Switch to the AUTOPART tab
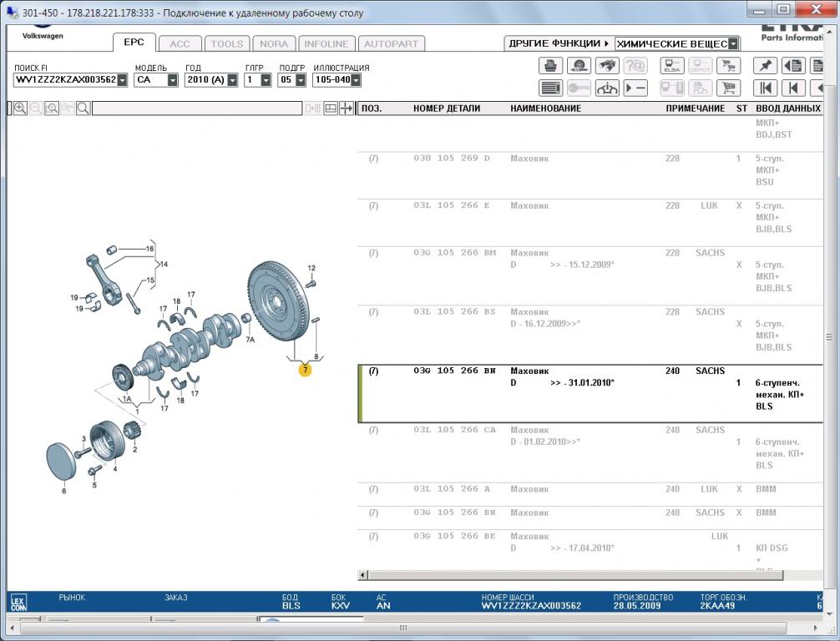Image resolution: width=840 pixels, height=641 pixels. coord(391,44)
